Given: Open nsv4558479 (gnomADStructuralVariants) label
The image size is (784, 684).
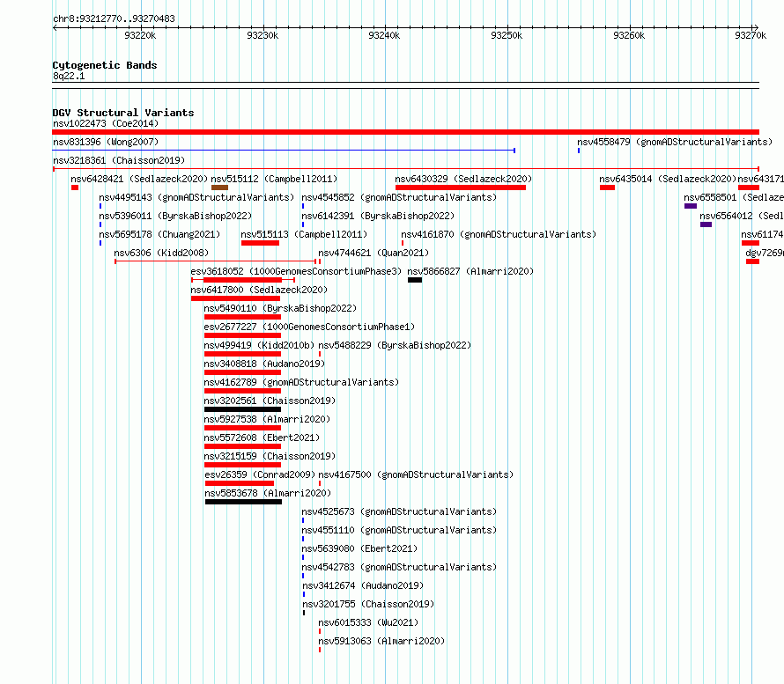Looking at the screenshot, I should pyautogui.click(x=675, y=142).
